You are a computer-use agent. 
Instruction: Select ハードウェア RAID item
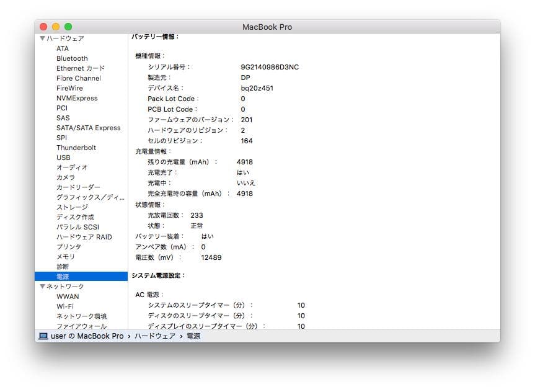[84, 237]
